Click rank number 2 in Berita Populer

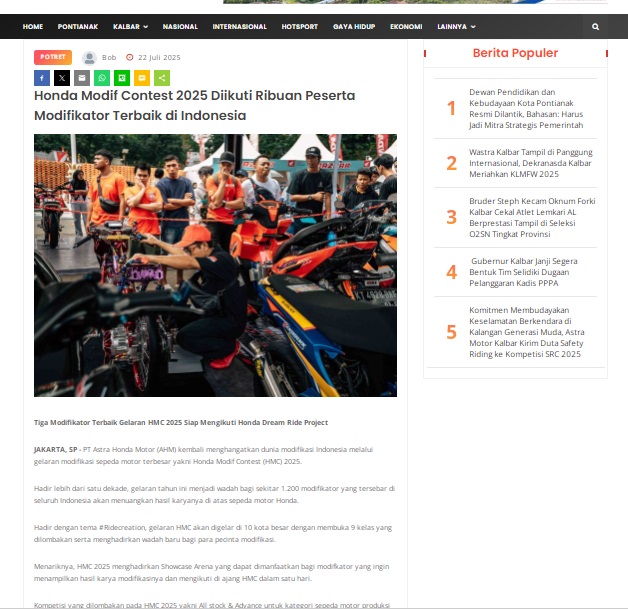[x=451, y=163]
